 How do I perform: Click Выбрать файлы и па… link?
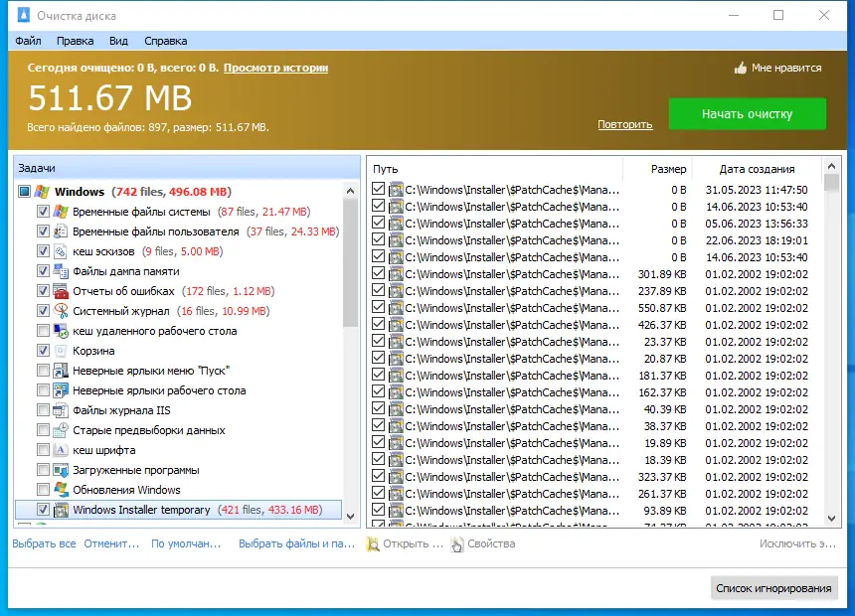click(x=296, y=543)
